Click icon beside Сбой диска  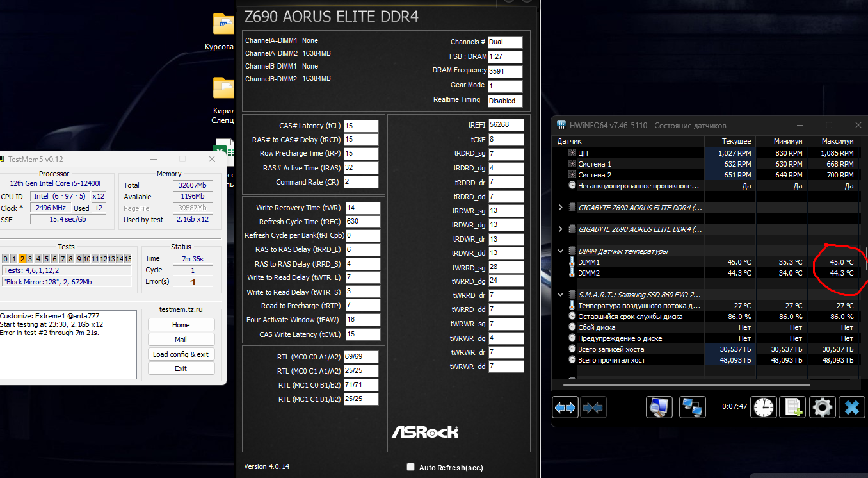pos(572,327)
